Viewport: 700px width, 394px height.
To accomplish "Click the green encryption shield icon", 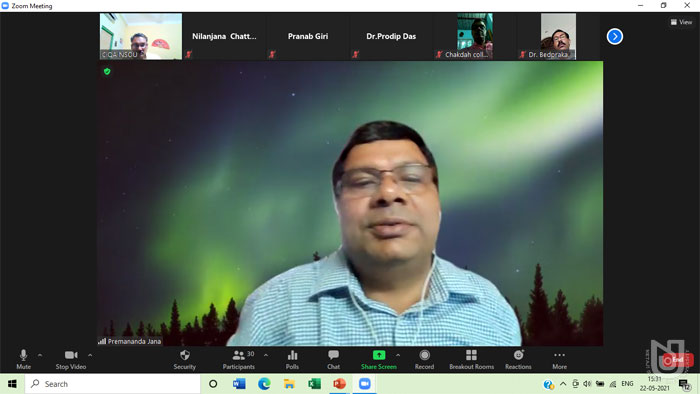I will click(107, 71).
